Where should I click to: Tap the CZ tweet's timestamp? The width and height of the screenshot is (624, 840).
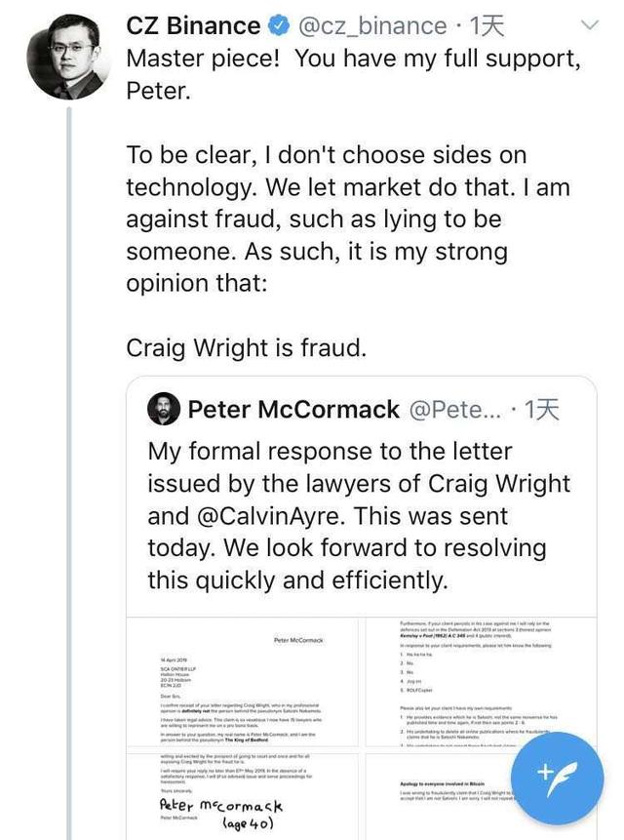coord(487,26)
